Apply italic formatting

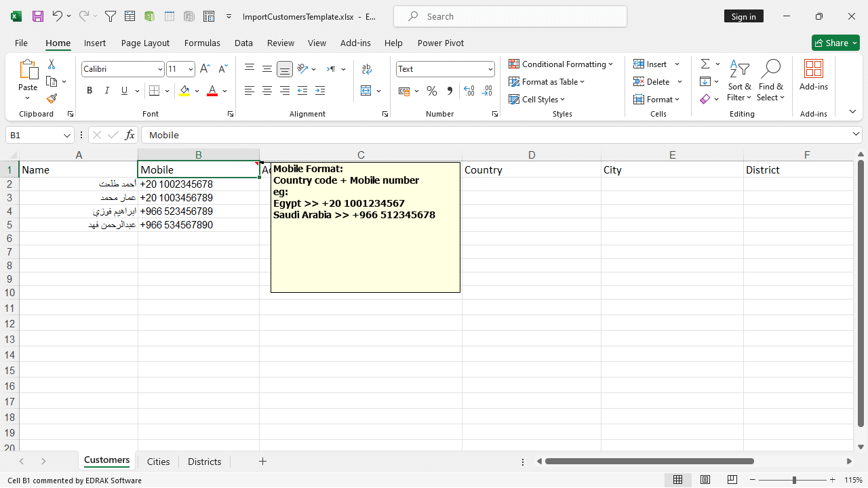106,91
